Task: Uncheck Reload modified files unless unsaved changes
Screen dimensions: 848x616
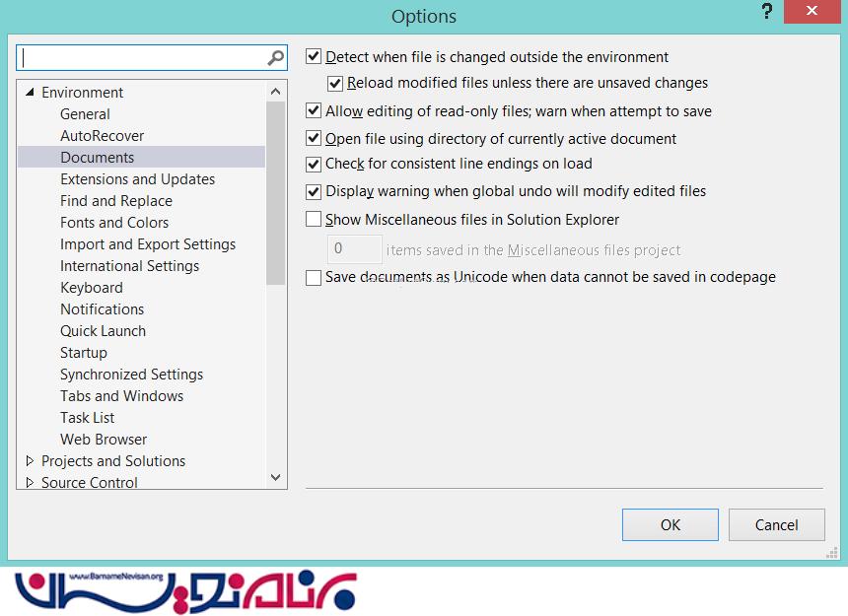Action: point(335,83)
